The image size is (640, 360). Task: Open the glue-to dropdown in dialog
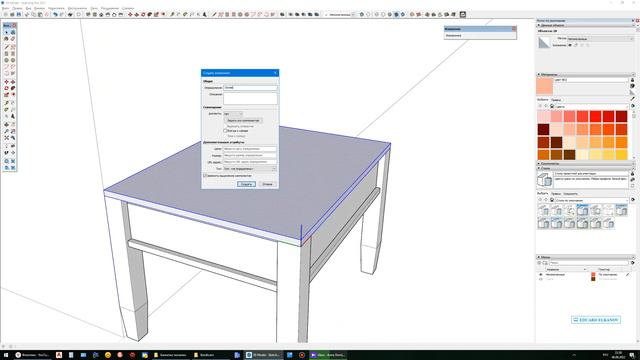pos(233,114)
